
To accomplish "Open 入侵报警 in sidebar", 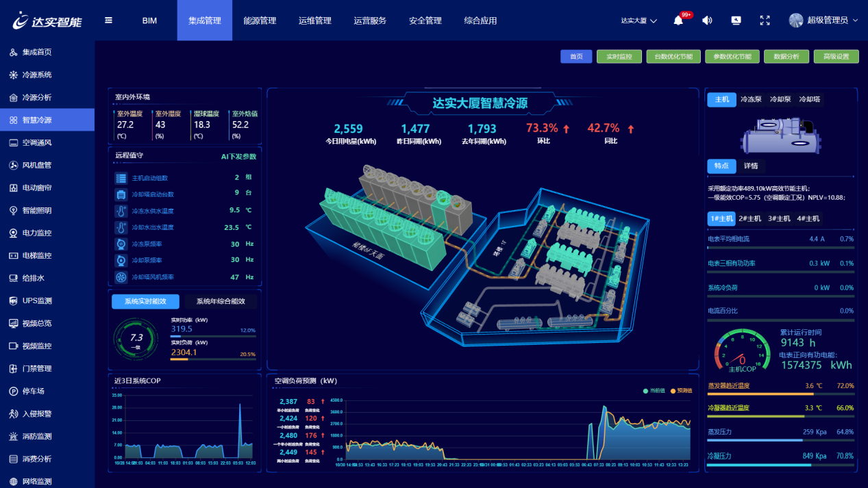I will (x=47, y=413).
